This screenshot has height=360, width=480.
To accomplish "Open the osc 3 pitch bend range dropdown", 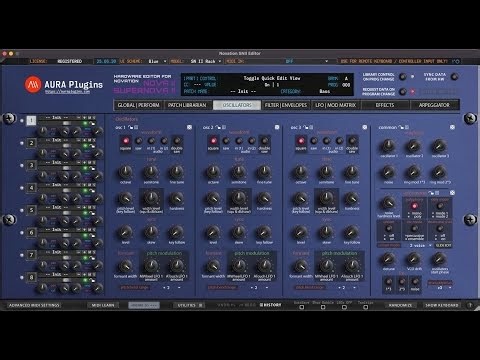I will [x=347, y=287].
